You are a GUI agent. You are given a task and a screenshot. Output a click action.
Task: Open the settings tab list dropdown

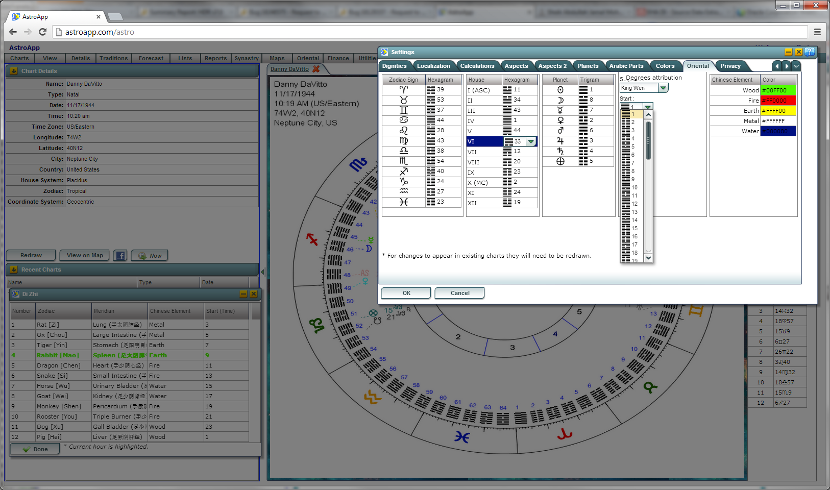coord(797,66)
